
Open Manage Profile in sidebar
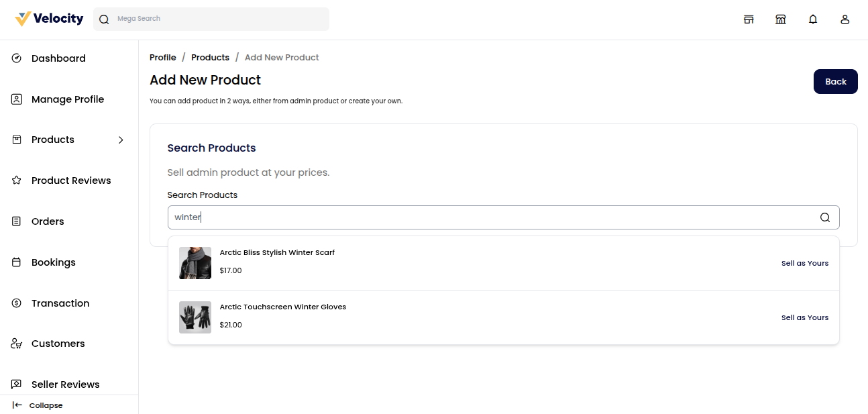point(67,99)
